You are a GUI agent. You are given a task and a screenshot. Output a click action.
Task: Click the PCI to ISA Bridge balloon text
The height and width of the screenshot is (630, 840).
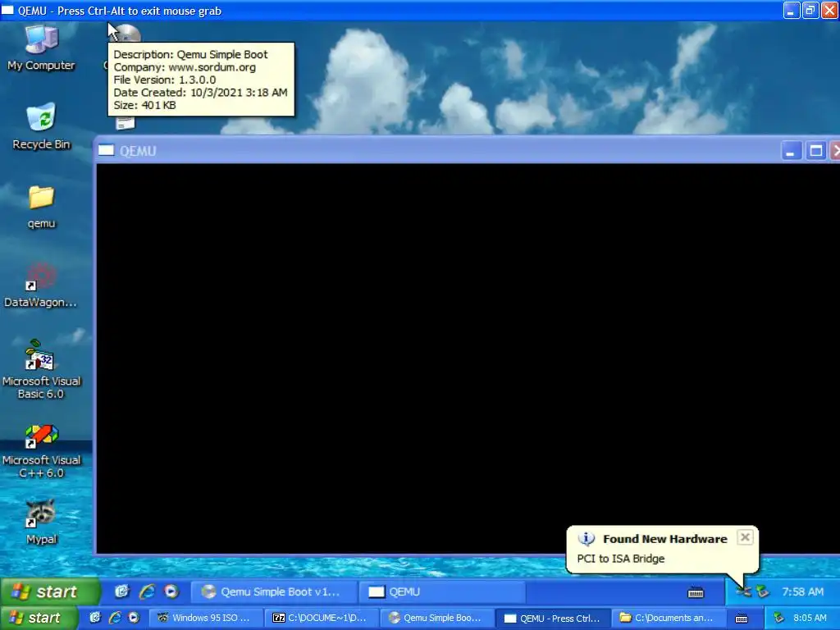tap(620, 558)
